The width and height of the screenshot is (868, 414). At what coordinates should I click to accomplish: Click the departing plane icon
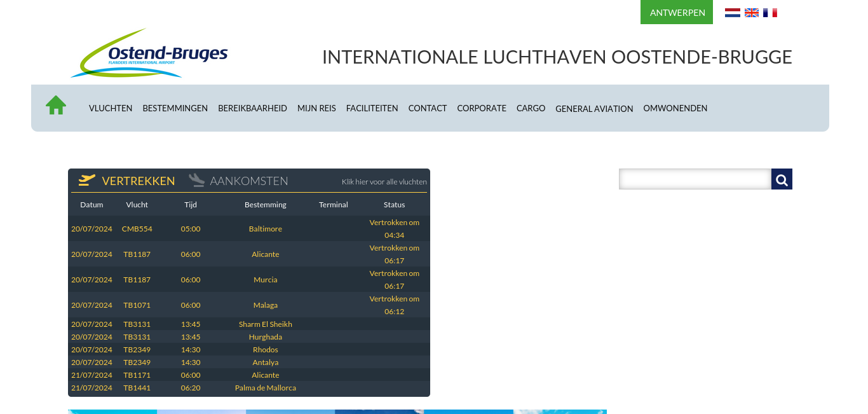tap(87, 181)
